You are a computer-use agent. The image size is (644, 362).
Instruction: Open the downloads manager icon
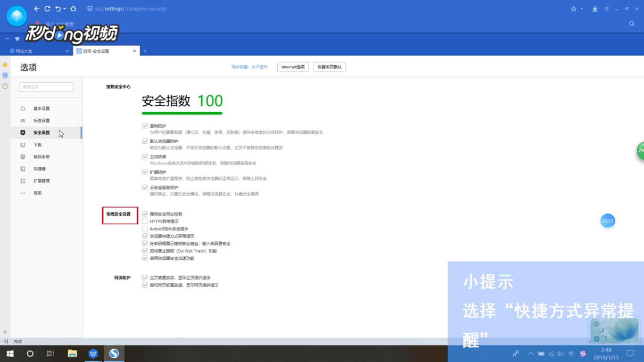595,8
